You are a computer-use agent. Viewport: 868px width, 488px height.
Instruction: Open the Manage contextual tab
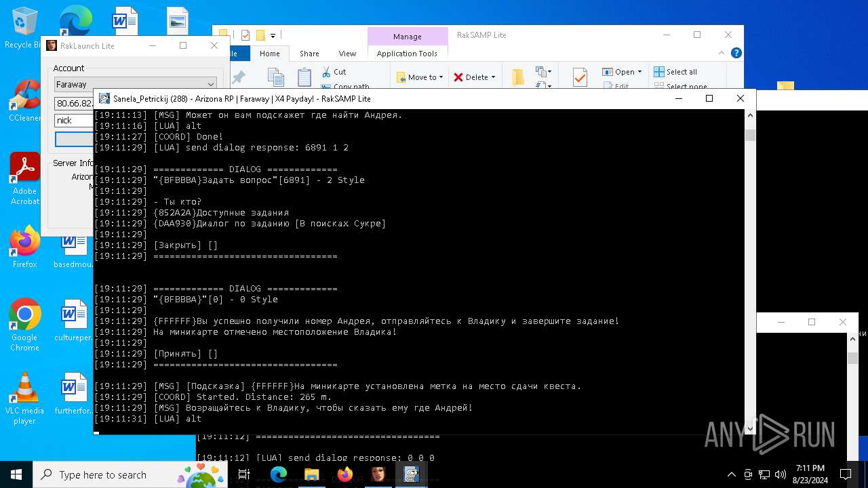[x=407, y=37]
